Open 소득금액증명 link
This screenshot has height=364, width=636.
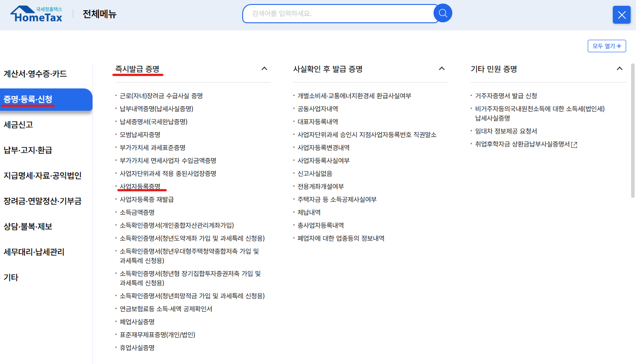137,213
